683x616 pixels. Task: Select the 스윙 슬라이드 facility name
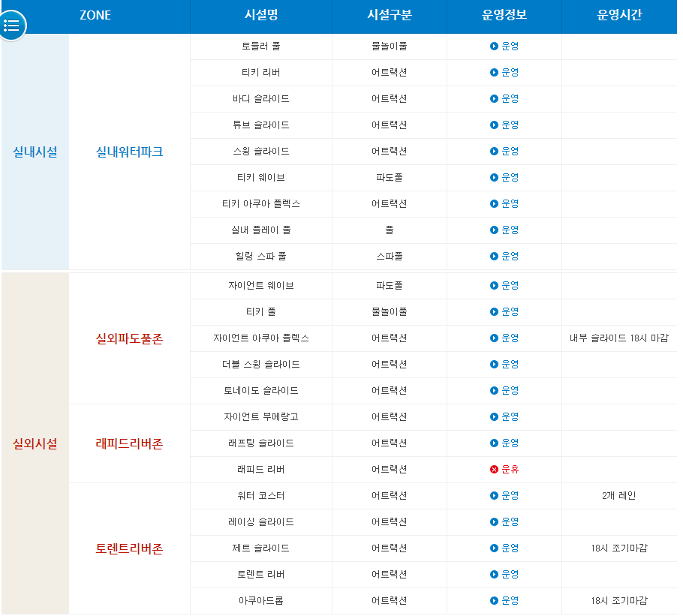click(x=261, y=151)
